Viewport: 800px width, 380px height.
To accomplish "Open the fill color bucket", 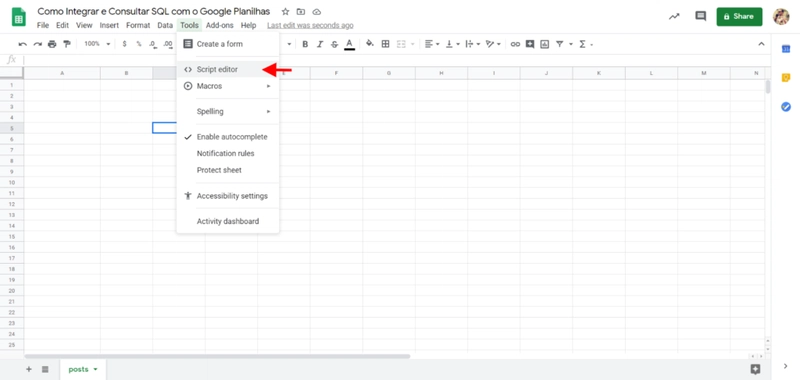I will pos(370,44).
